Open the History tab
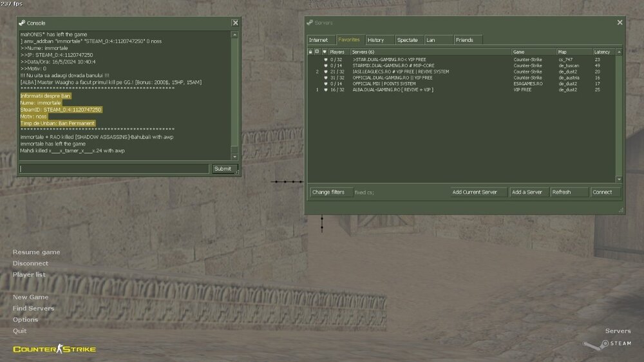The height and width of the screenshot is (362, 644). pos(376,40)
